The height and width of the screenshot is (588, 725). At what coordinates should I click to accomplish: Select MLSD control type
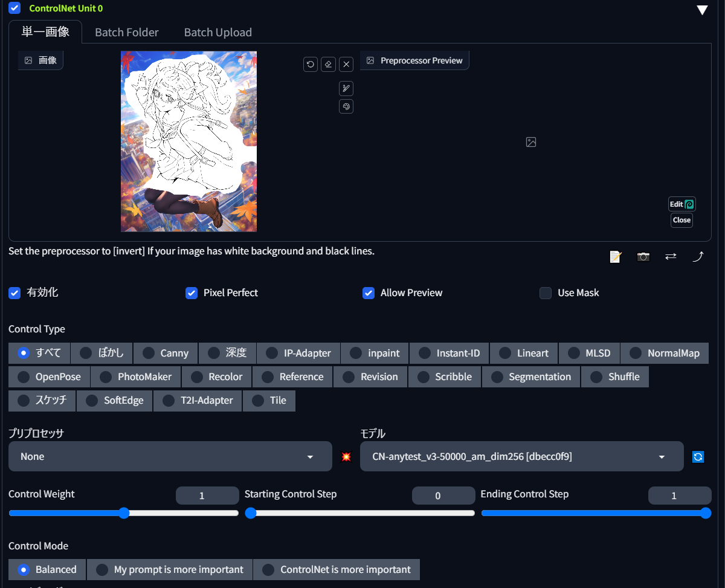pos(589,353)
